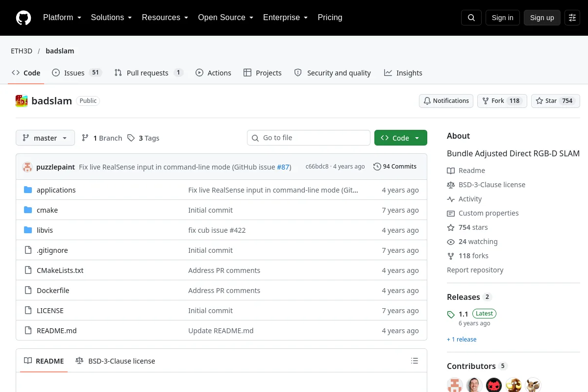This screenshot has width=588, height=392.
Task: Open the Pricing page
Action: [x=330, y=18]
